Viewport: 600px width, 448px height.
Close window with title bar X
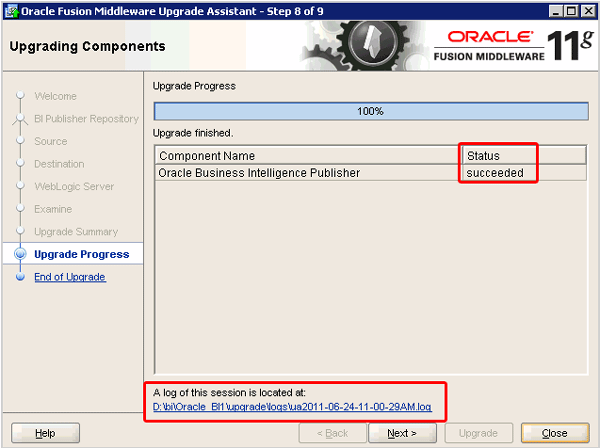point(588,11)
